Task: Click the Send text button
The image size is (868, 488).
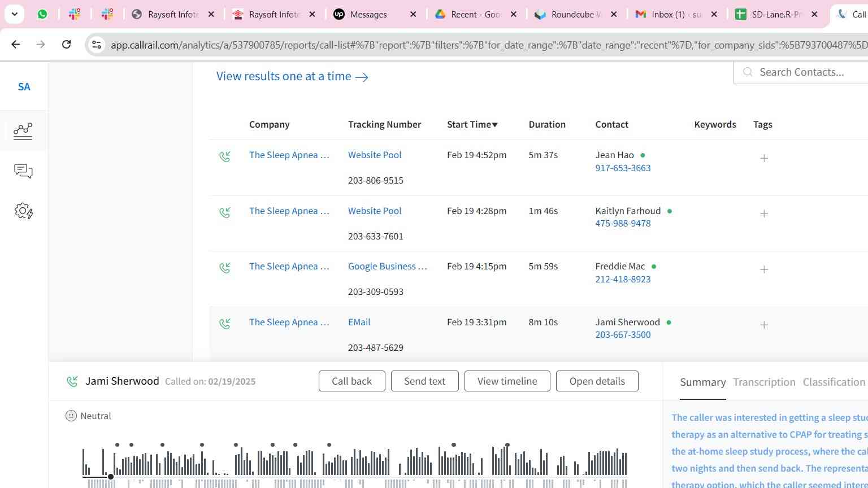Action: coord(424,381)
